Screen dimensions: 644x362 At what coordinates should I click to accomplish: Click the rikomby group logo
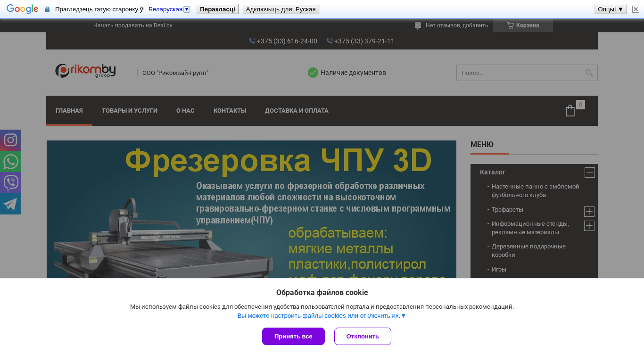[85, 71]
